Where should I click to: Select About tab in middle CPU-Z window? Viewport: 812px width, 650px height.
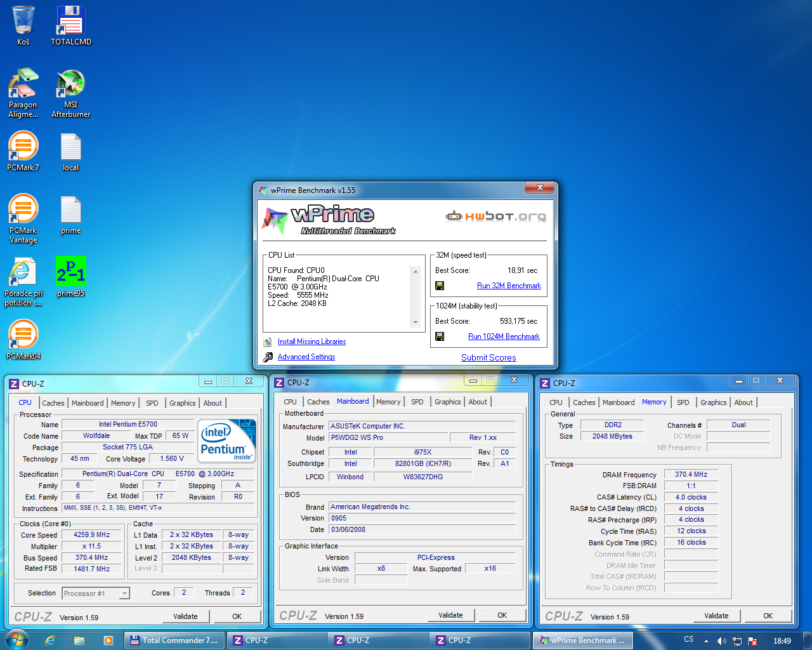click(x=478, y=402)
